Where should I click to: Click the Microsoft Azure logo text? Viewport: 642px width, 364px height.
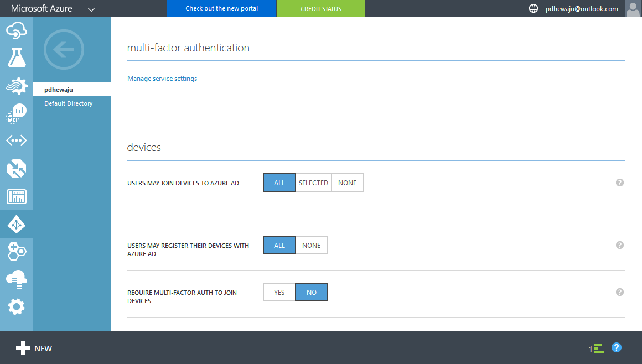point(42,8)
